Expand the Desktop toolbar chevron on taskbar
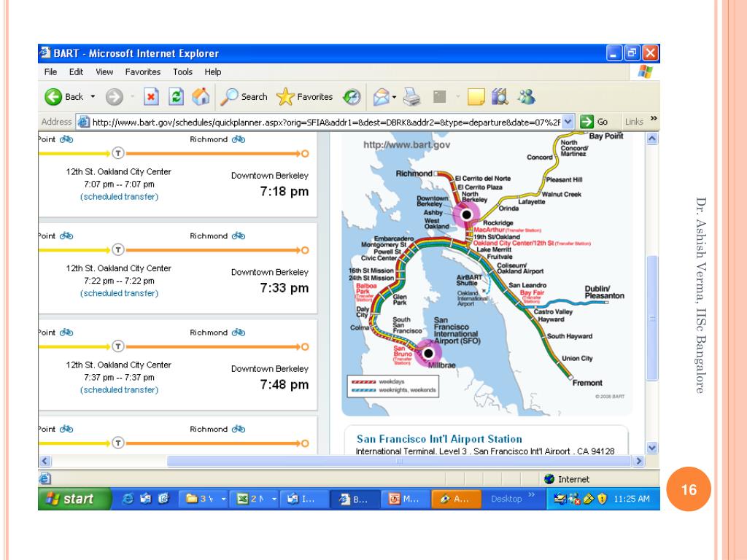 [532, 495]
